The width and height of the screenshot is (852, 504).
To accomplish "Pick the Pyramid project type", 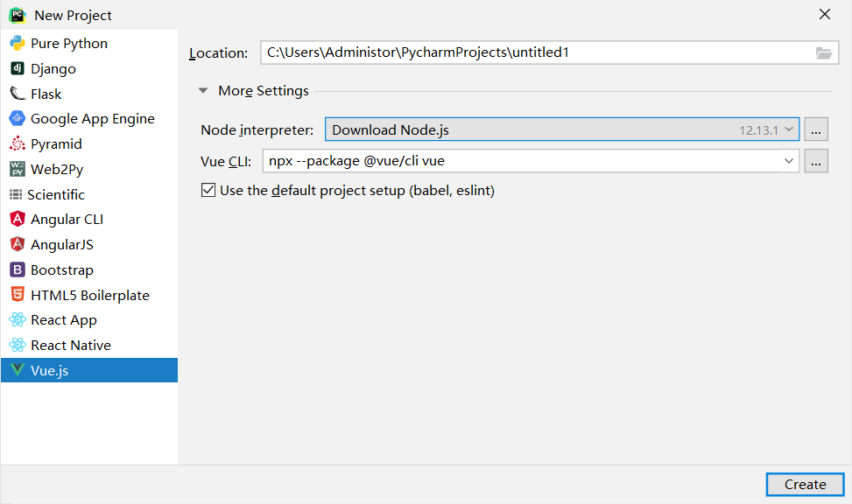I will point(89,143).
